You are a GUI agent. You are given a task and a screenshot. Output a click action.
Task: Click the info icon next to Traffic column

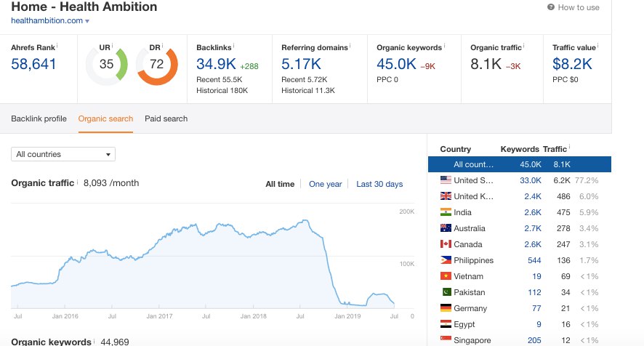point(569,147)
